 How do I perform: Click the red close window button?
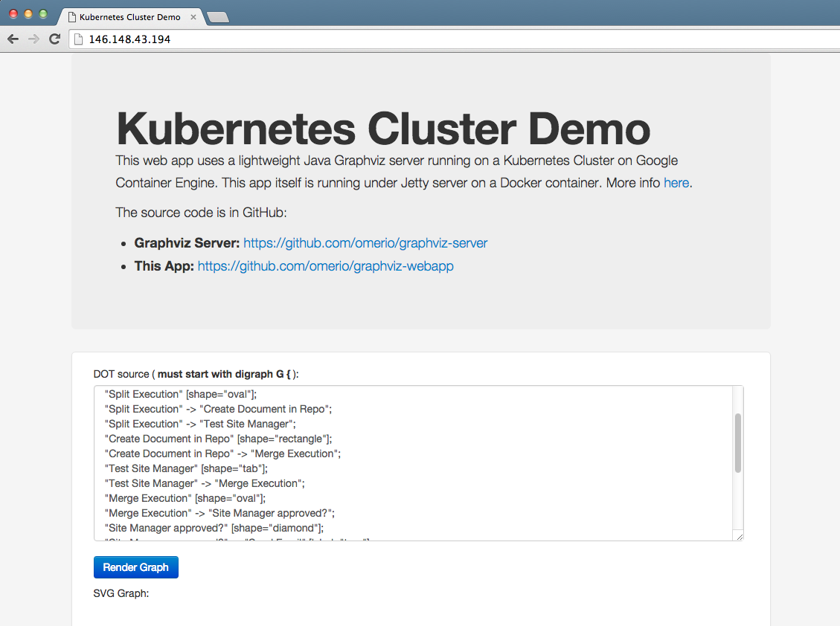13,14
